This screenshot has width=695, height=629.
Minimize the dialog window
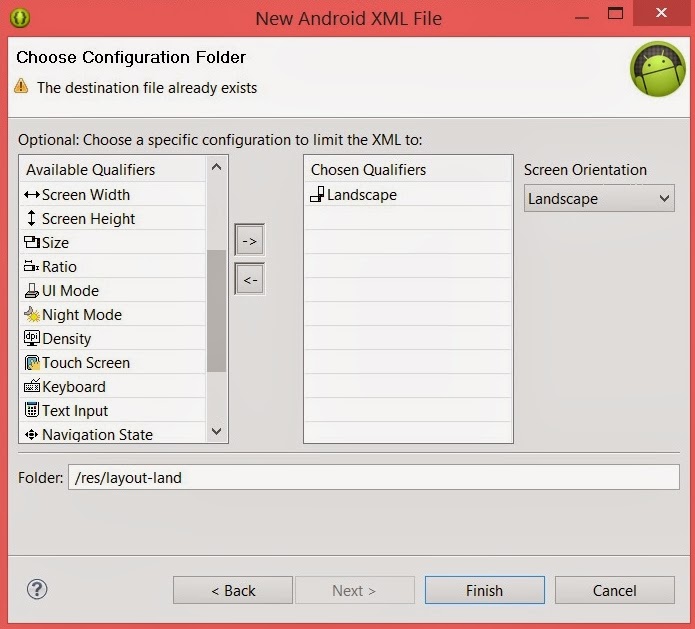click(x=582, y=16)
